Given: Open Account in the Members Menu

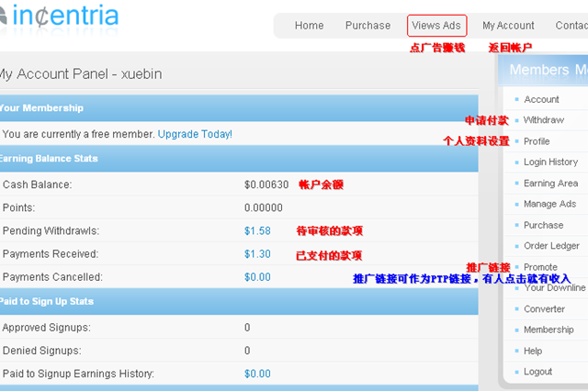Looking at the screenshot, I should tap(541, 99).
